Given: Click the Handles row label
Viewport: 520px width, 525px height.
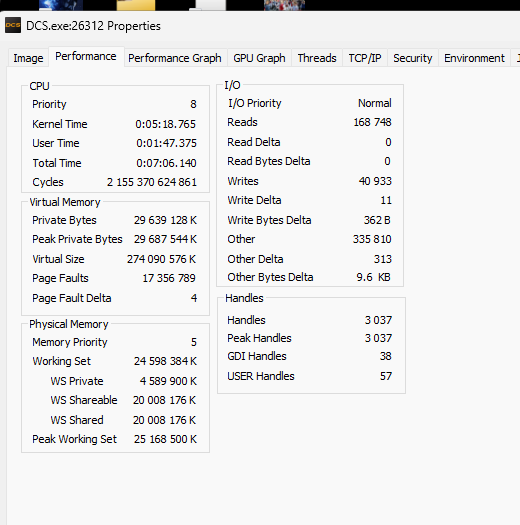Looking at the screenshot, I should [246, 320].
